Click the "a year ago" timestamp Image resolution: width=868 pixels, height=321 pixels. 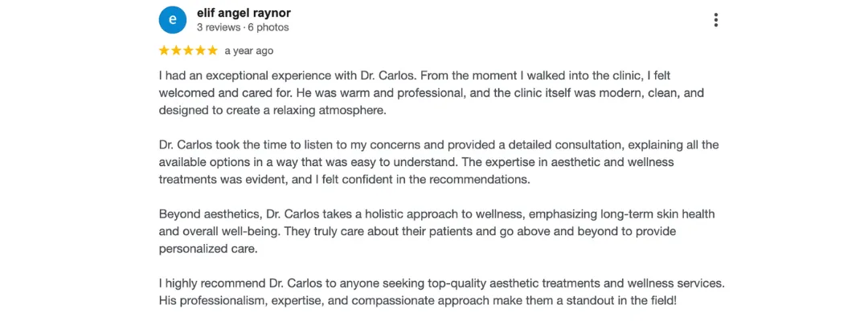coord(248,51)
